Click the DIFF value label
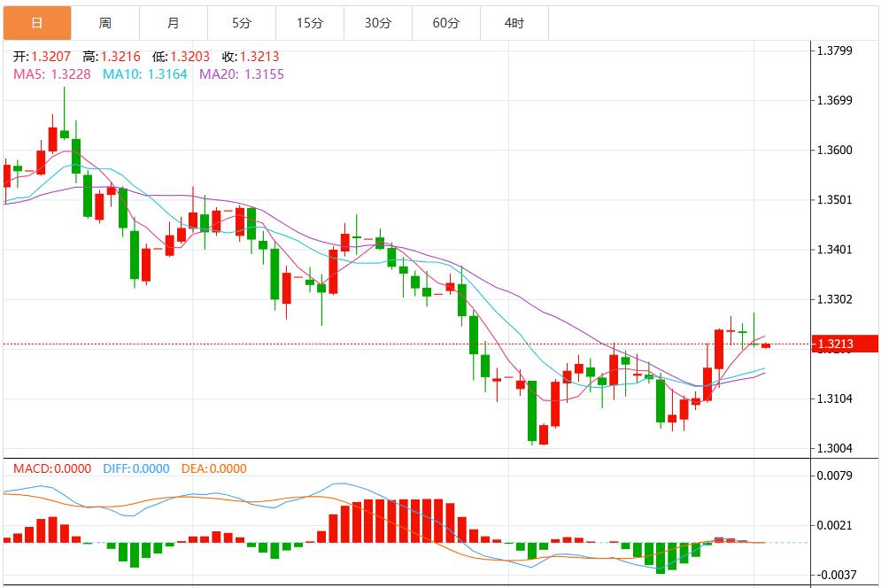The image size is (889, 588). [135, 468]
